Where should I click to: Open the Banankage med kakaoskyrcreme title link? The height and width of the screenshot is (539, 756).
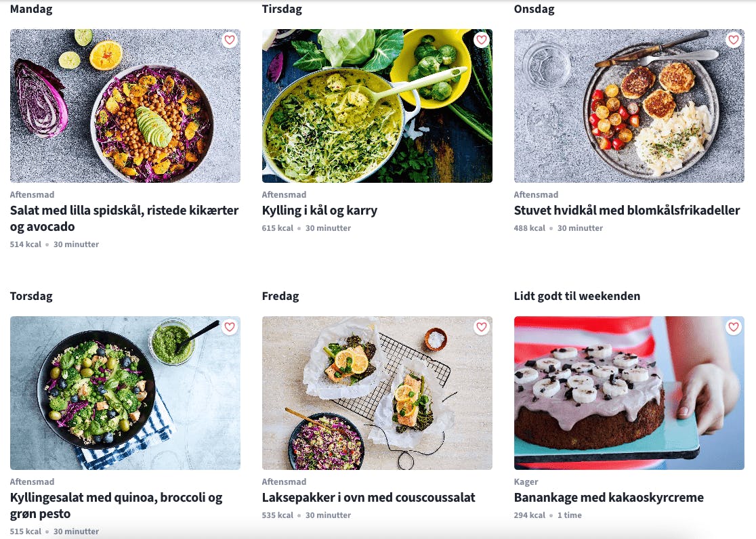pyautogui.click(x=609, y=498)
